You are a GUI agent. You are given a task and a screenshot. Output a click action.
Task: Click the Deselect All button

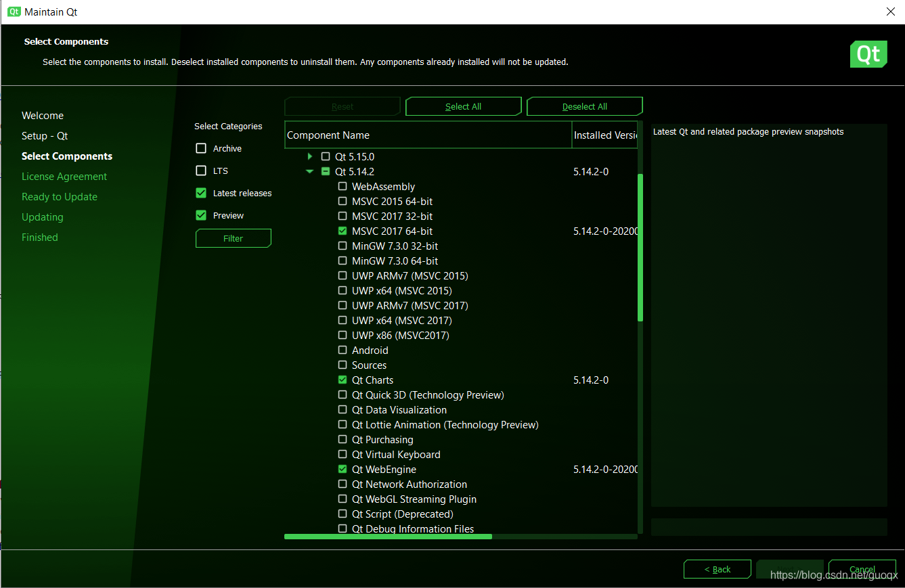[x=584, y=106]
